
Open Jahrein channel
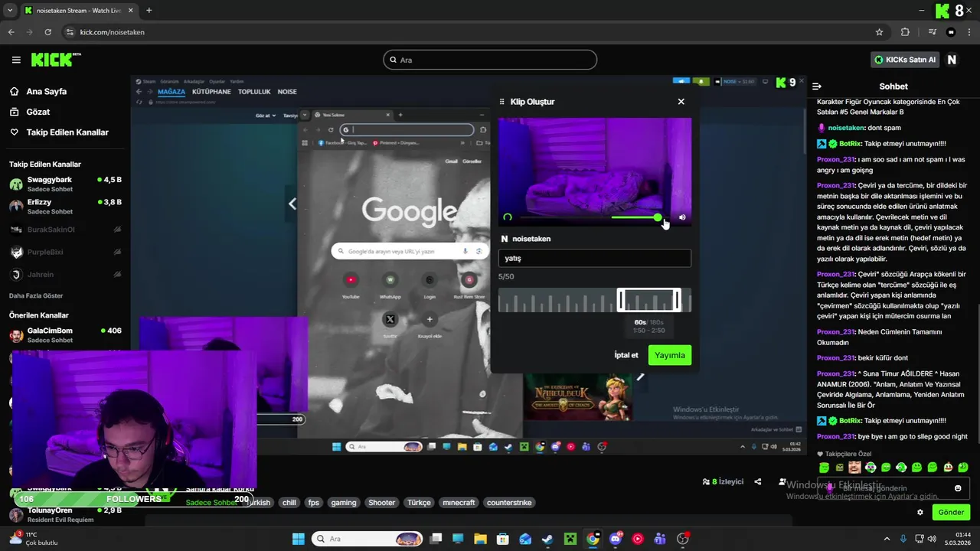[65, 274]
